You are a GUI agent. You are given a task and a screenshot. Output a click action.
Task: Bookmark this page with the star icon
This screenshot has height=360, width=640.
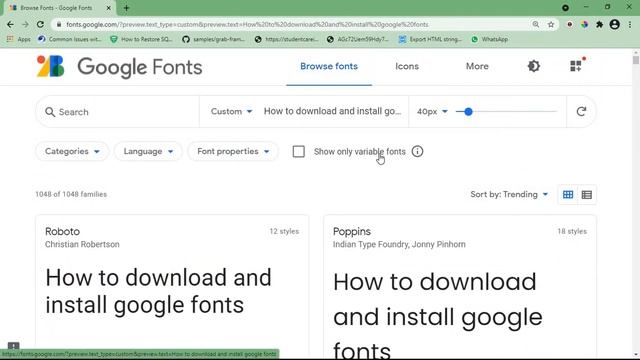(x=551, y=24)
